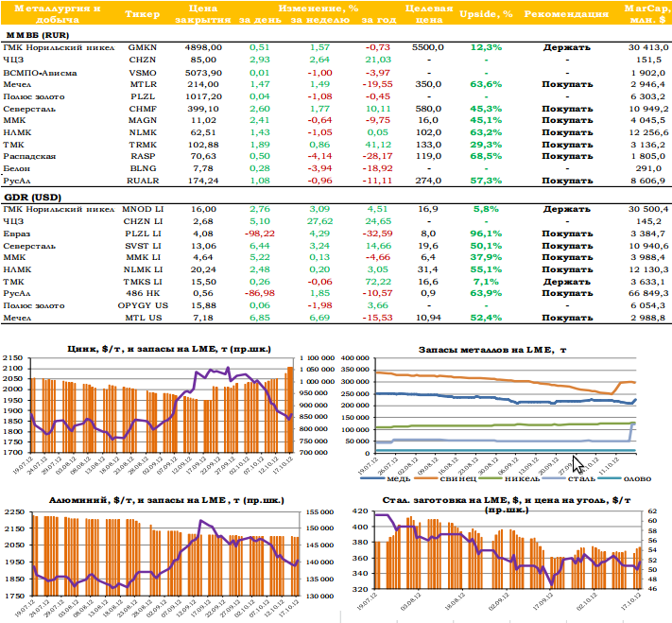Click the CHMF ticker cell
The height and width of the screenshot is (623, 672).
click(x=143, y=109)
